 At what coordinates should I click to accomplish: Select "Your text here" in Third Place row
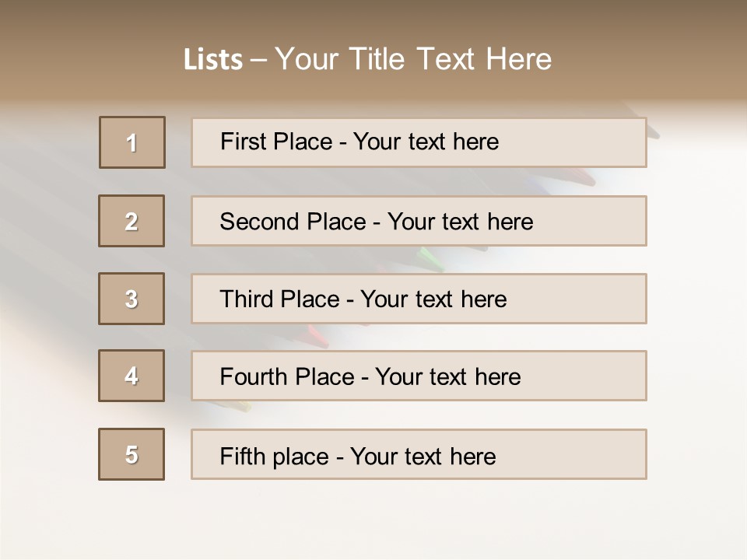433,299
